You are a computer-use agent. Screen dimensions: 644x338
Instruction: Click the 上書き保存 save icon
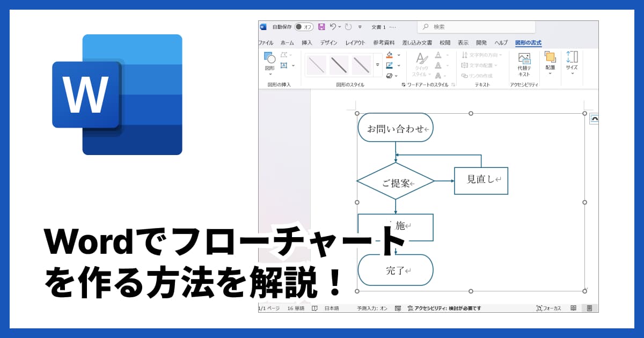320,27
